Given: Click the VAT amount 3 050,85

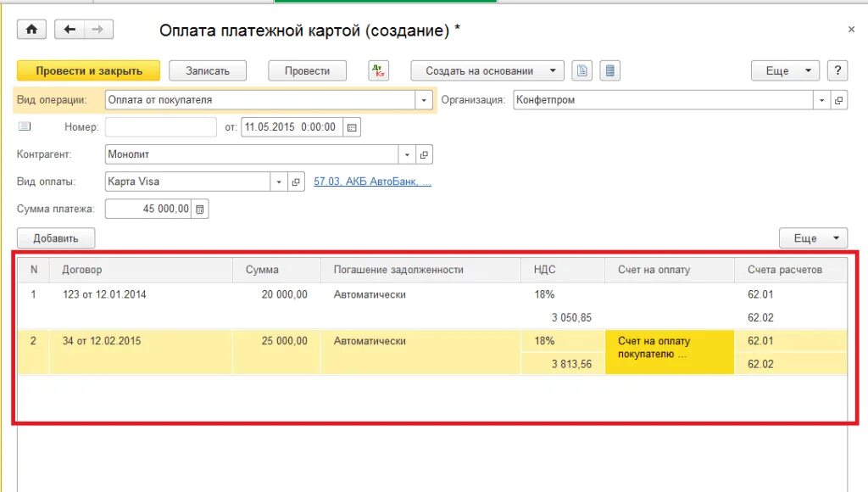Looking at the screenshot, I should tap(571, 318).
